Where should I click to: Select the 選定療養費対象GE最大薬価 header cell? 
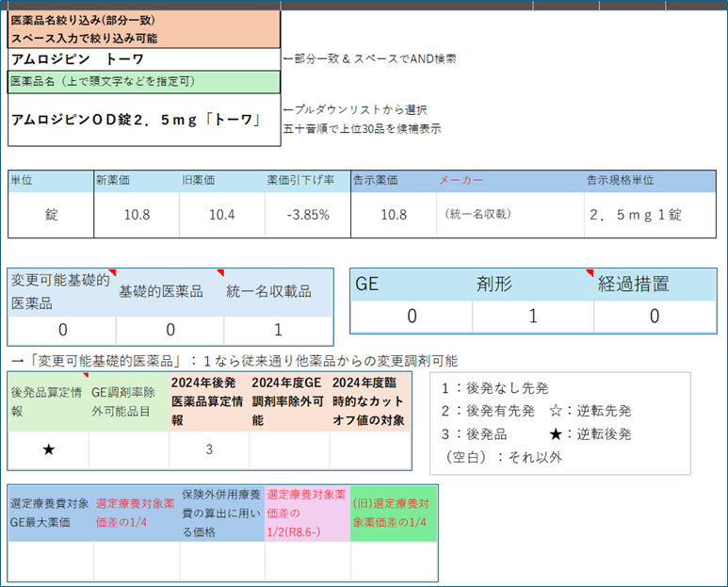(x=51, y=514)
